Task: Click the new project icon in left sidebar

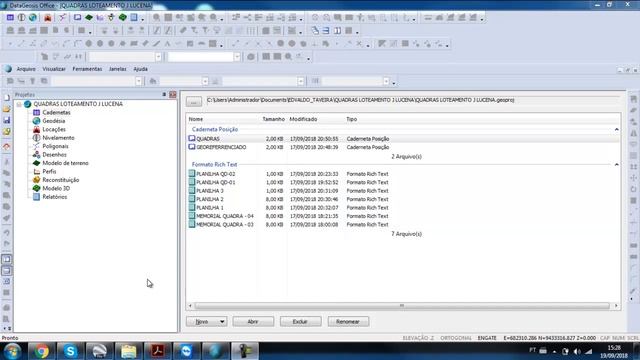Action: (7, 98)
